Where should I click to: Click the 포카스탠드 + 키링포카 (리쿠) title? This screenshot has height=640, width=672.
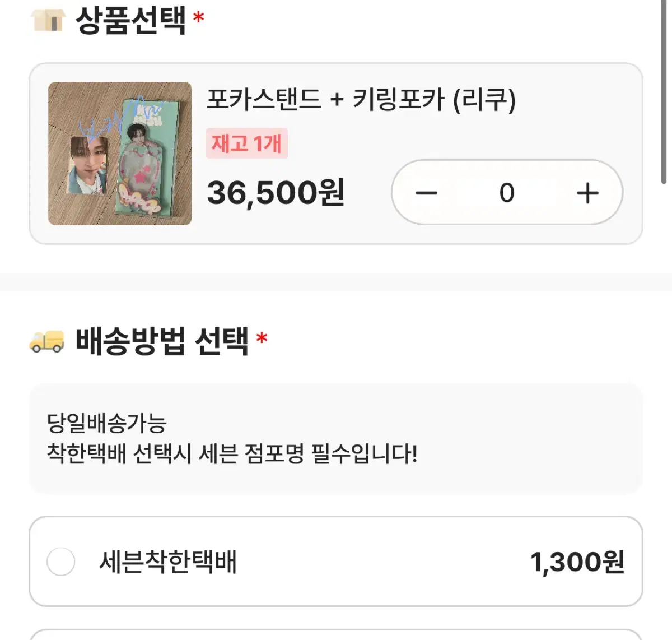pos(361,100)
